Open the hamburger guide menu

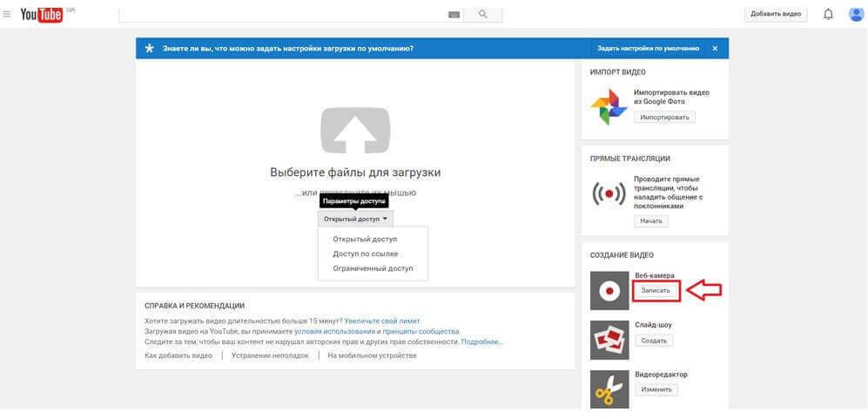click(x=7, y=14)
